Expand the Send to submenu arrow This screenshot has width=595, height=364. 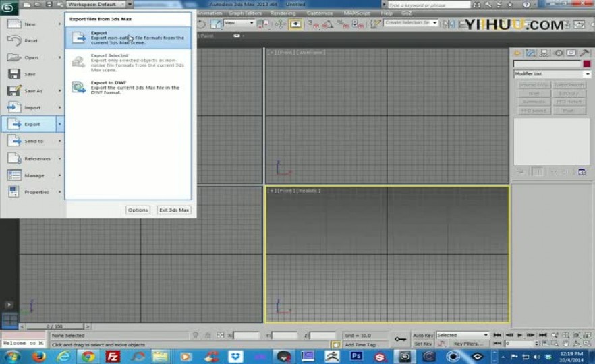pyautogui.click(x=59, y=141)
